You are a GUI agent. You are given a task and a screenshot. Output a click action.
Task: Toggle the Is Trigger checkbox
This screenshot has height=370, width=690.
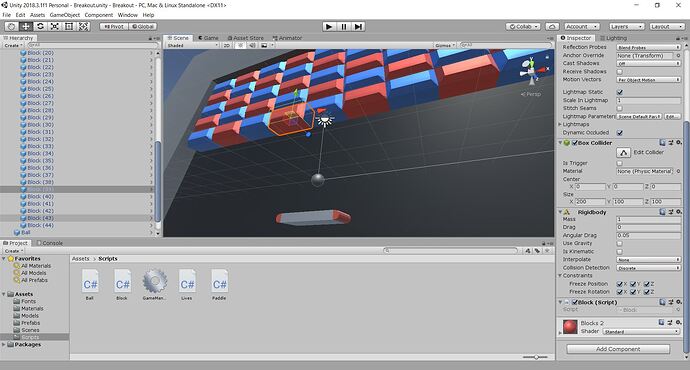[620, 163]
